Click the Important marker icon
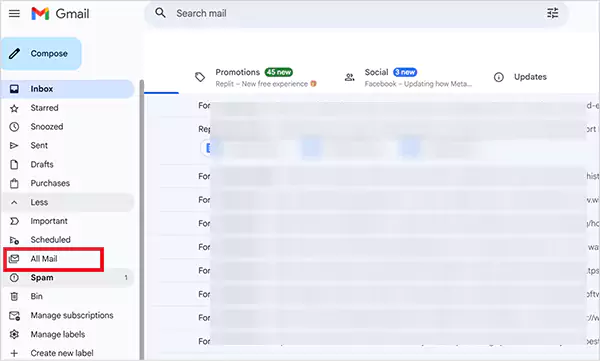 click(x=14, y=221)
